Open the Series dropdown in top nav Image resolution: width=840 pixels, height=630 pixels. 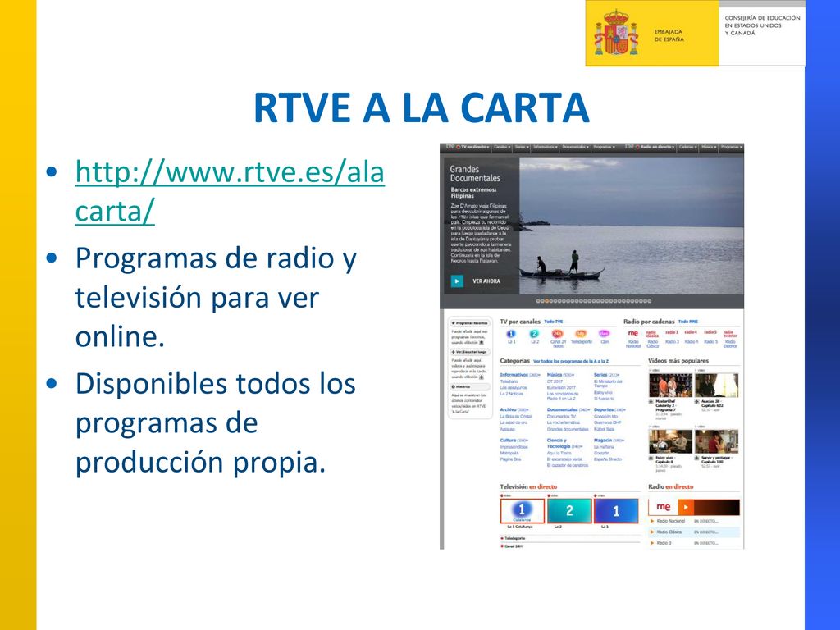point(521,147)
